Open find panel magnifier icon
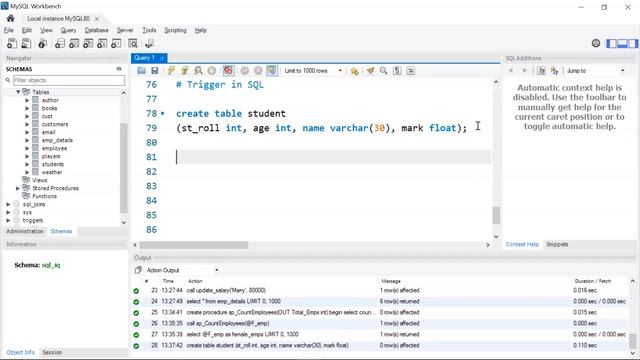The height and width of the screenshot is (360, 640). (384, 71)
